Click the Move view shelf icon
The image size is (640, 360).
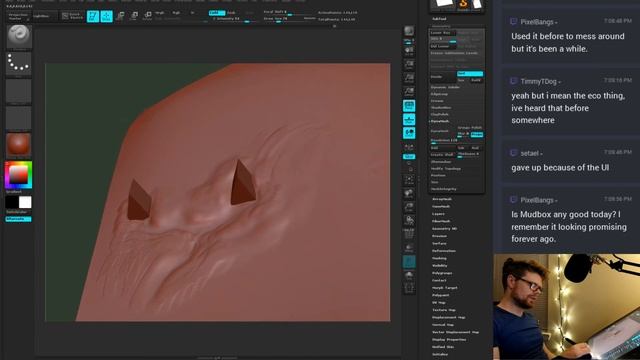coord(409,193)
